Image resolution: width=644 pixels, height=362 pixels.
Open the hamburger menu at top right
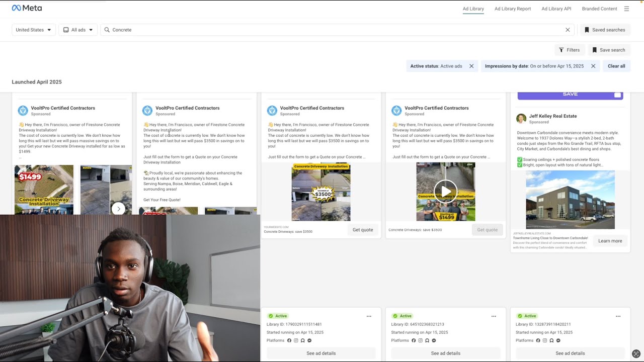[626, 9]
